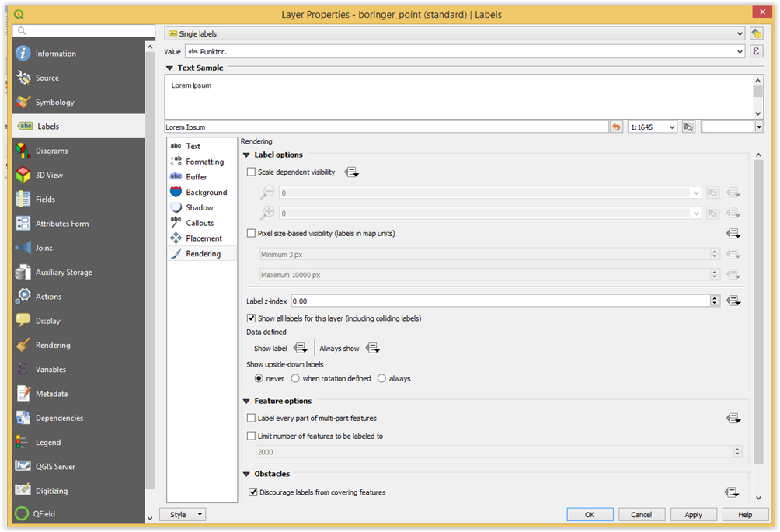Open data-defined override beside Always show
The width and height of the screenshot is (780, 532).
pos(373,348)
